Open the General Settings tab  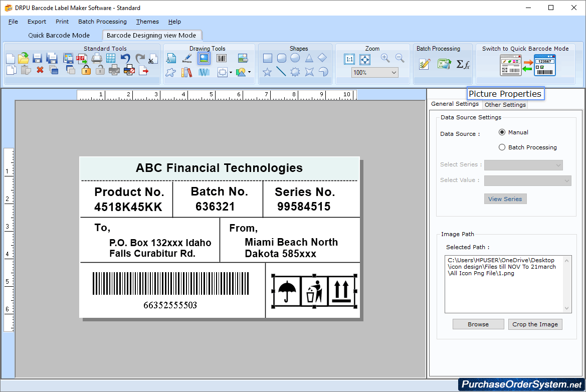click(455, 104)
